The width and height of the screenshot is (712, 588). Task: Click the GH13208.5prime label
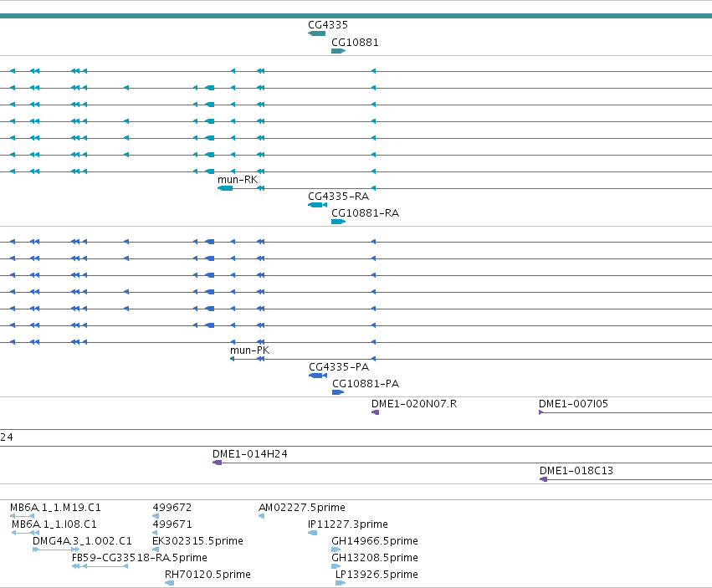click(x=375, y=558)
